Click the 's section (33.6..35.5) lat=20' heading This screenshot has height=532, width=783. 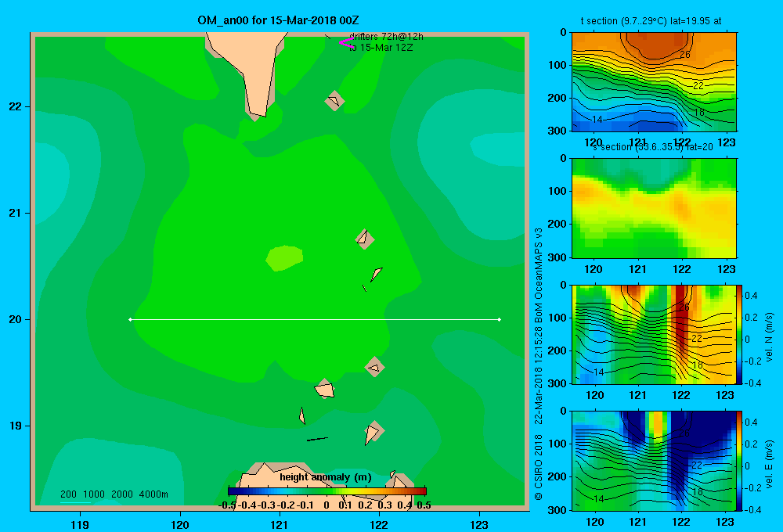[653, 147]
